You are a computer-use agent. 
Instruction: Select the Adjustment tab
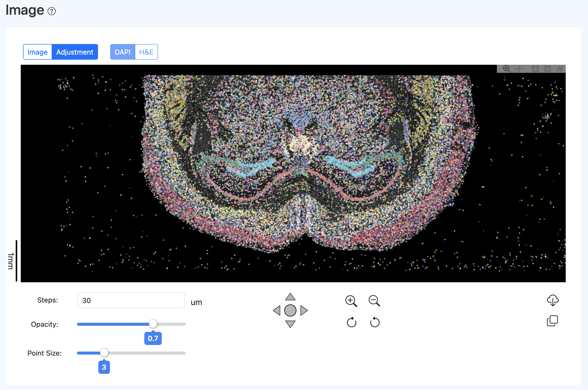pos(75,52)
